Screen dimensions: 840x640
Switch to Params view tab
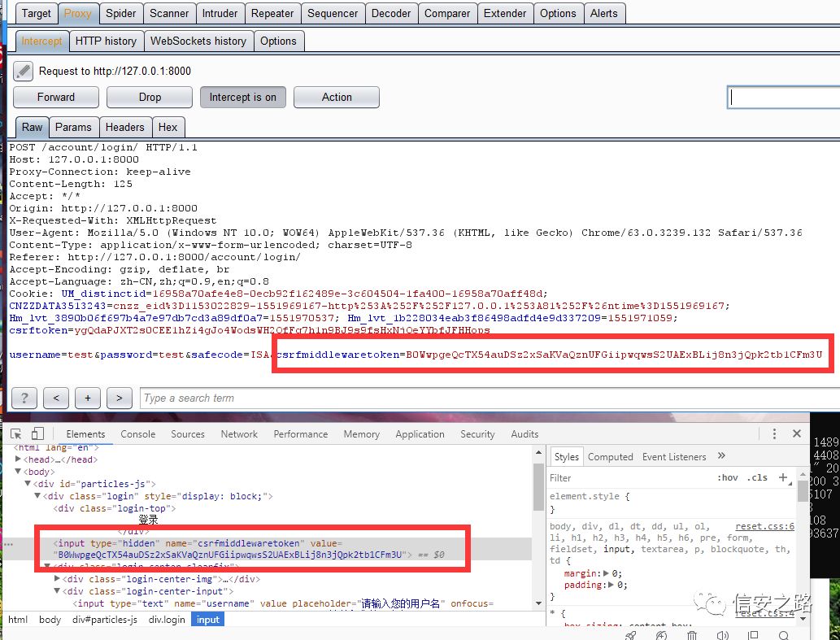(x=73, y=128)
